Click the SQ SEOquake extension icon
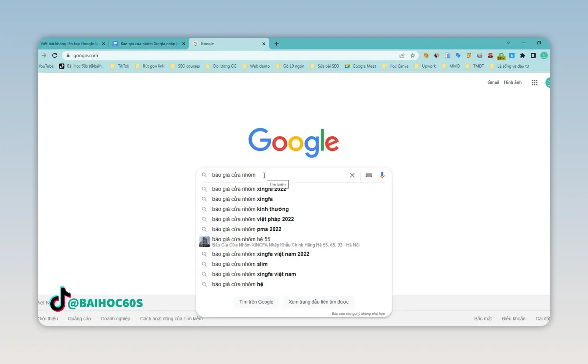Viewport: 588px width, 364px height. pyautogui.click(x=469, y=56)
